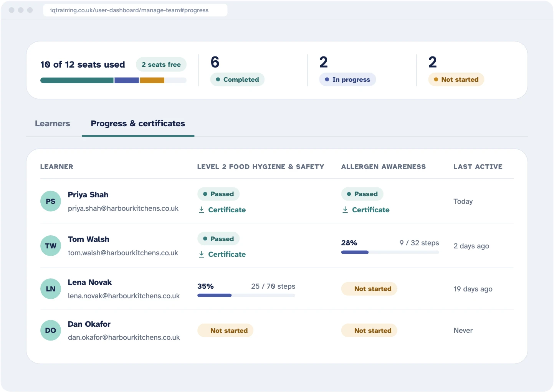Image resolution: width=554 pixels, height=392 pixels.
Task: Click Priya Shah's Food Hygiene Passed badge
Action: pyautogui.click(x=218, y=194)
